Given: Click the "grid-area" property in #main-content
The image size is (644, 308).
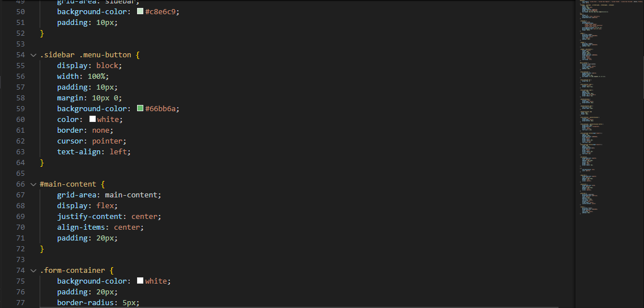Looking at the screenshot, I should click(x=76, y=195).
